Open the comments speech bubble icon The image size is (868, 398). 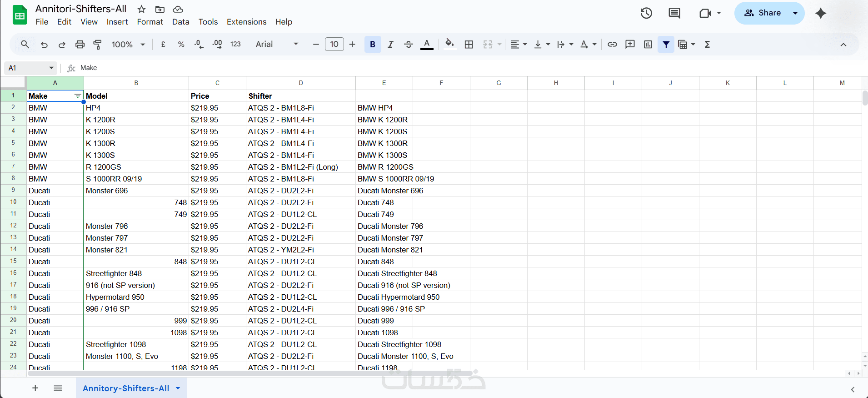pyautogui.click(x=674, y=13)
